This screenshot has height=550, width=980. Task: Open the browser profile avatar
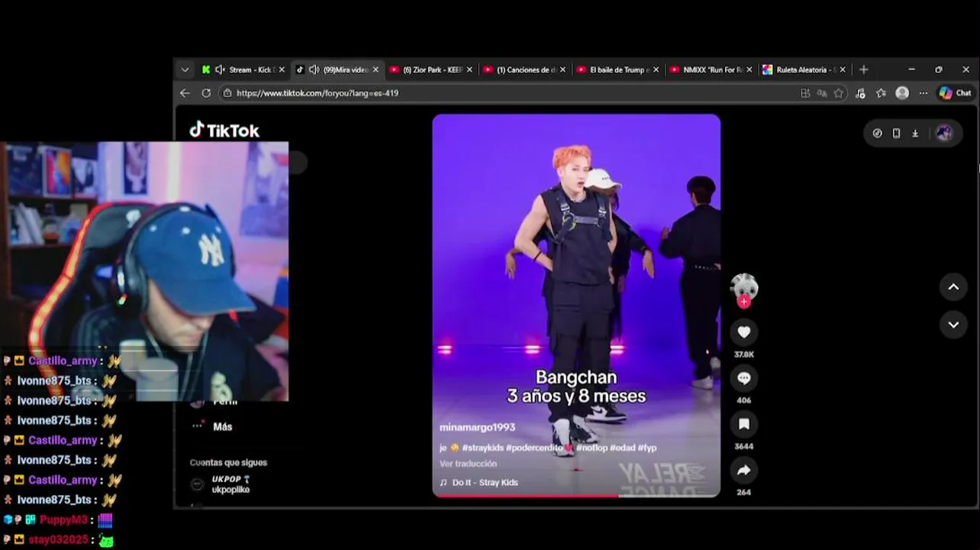[902, 93]
